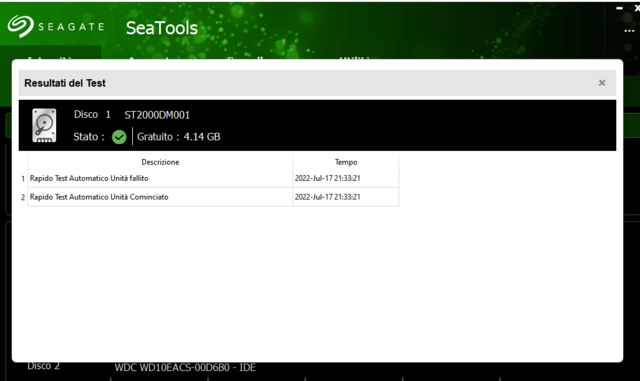Screen dimensions: 640x381
Task: Click the 'Disco 1' label
Action: coord(92,115)
